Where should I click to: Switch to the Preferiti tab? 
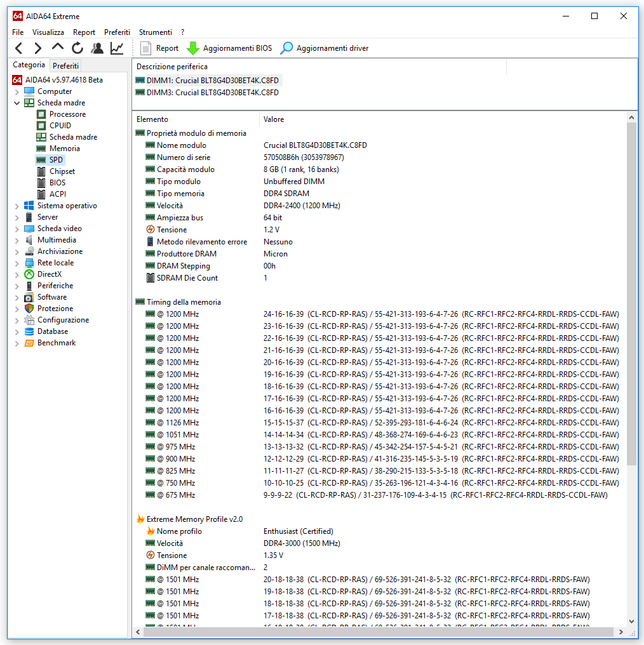click(x=65, y=66)
